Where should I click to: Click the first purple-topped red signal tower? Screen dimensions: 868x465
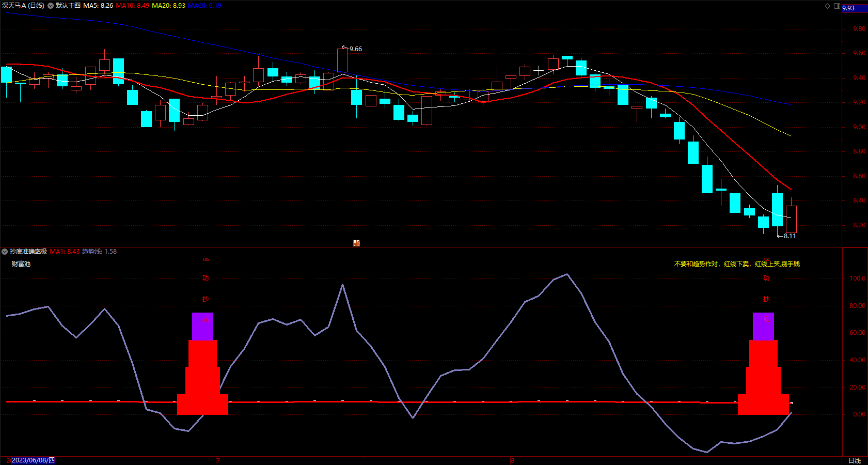click(x=202, y=364)
